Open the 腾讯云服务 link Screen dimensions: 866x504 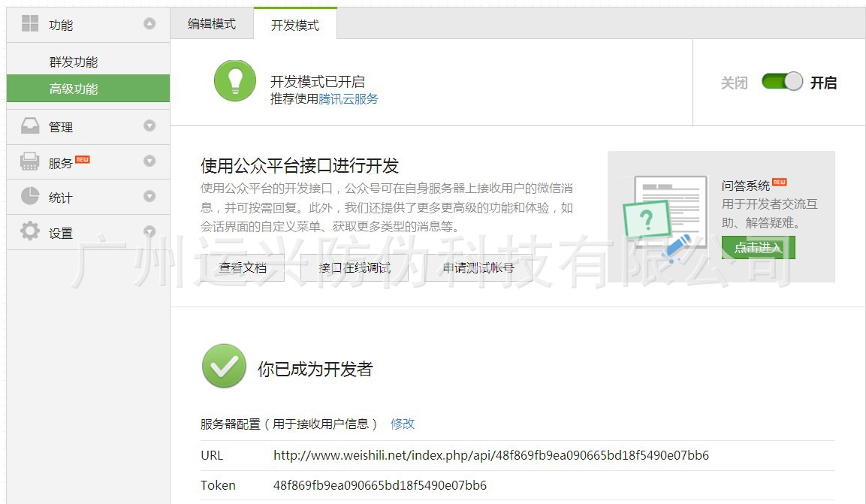click(349, 98)
